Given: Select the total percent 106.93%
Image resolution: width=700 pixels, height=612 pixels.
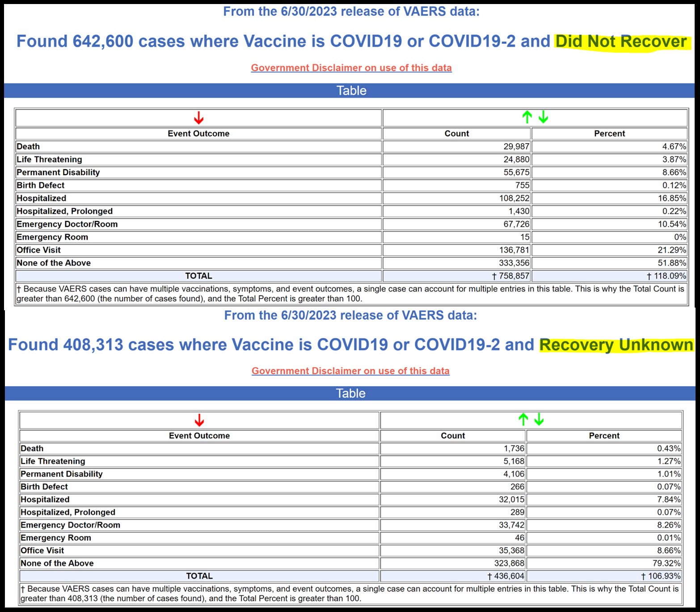Looking at the screenshot, I should tap(661, 576).
